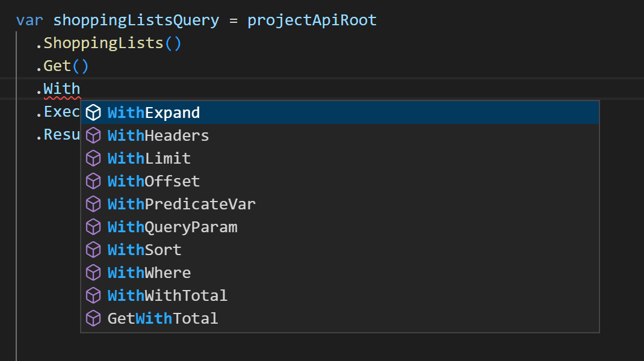Select the WithExpand completion suggestion
Screen dimensions: 644x361
[x=152, y=112]
